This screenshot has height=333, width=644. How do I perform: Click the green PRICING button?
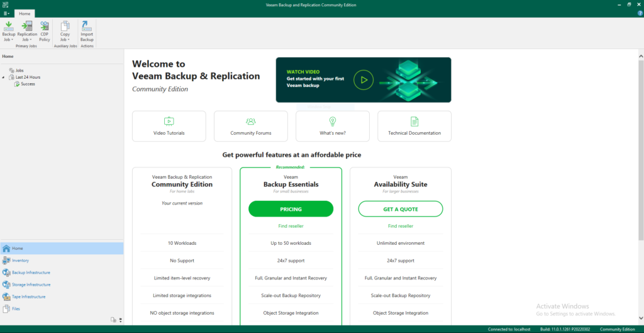coord(291,209)
